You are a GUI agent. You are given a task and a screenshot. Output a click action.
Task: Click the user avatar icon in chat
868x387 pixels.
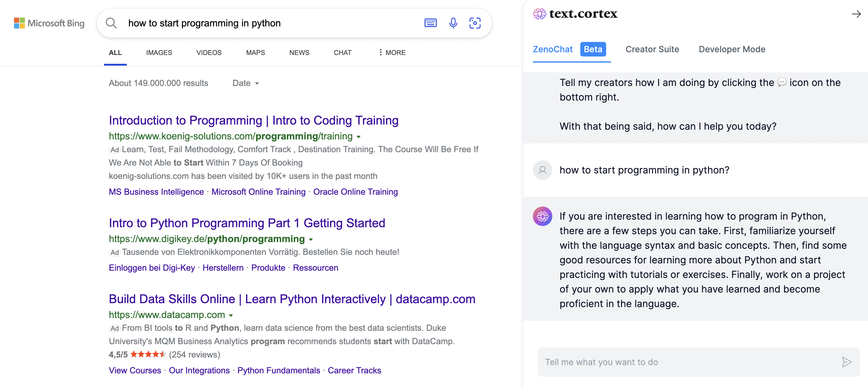pyautogui.click(x=542, y=170)
